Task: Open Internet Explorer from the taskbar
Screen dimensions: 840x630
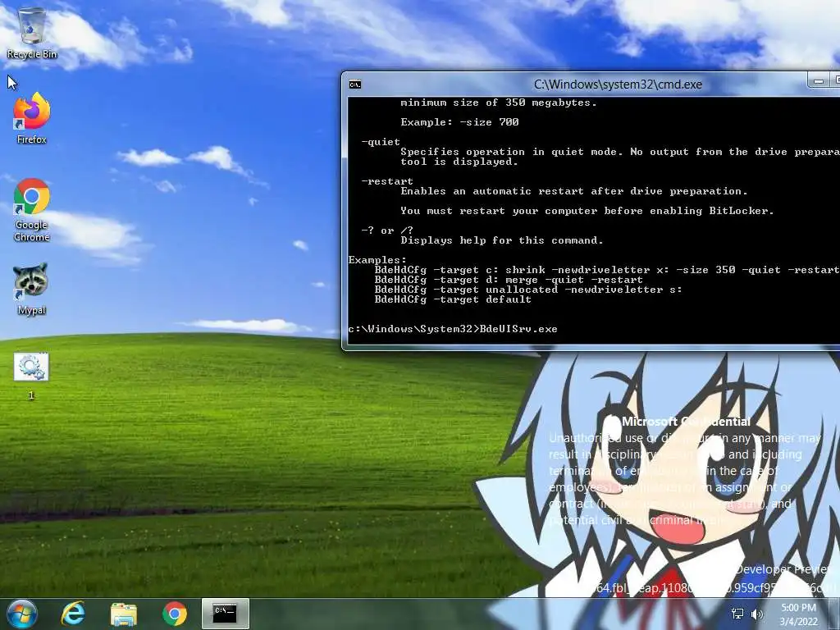Action: coord(73,614)
